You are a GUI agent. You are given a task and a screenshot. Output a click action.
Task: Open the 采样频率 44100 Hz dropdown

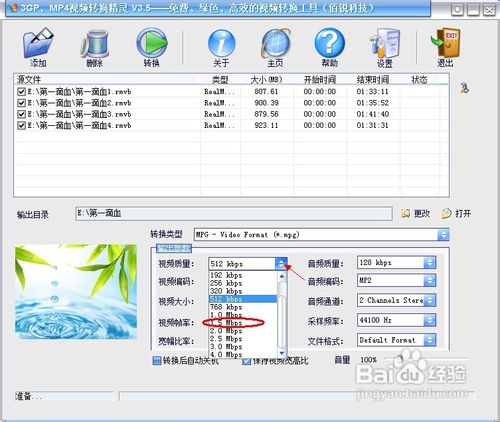(430, 320)
